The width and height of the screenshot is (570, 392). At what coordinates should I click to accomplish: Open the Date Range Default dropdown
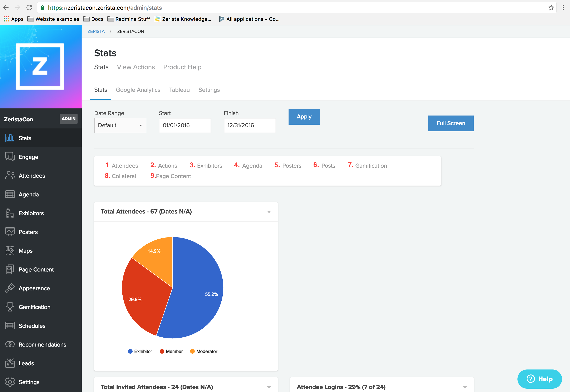tap(120, 125)
